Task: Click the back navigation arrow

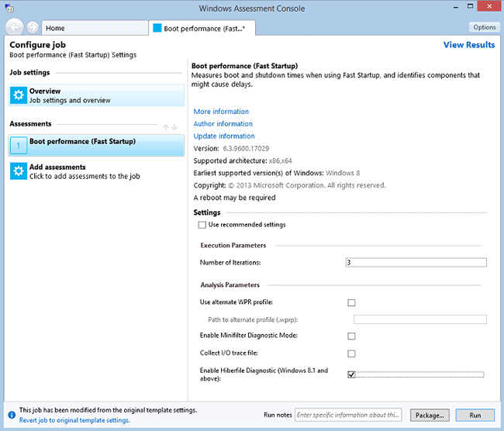Action: click(13, 27)
